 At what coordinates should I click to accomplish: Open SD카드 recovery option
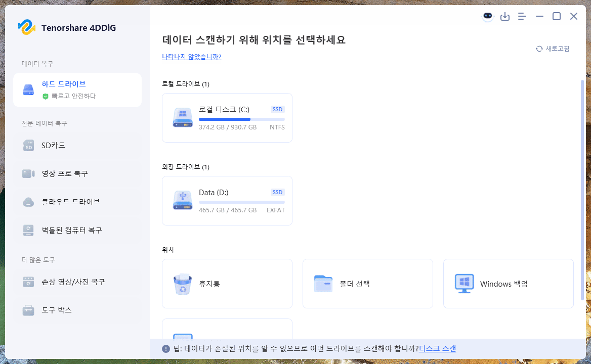[x=77, y=145]
